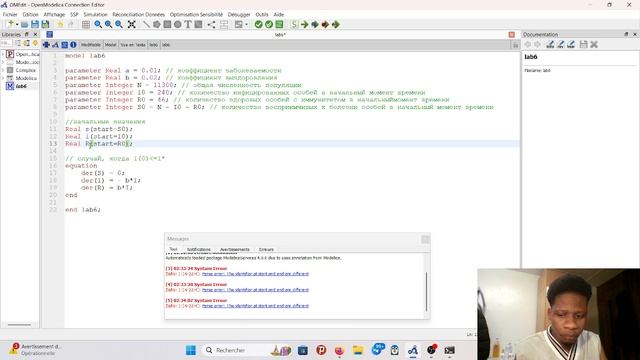
Task: Select the Bitmap shape tool
Action: tap(198, 24)
